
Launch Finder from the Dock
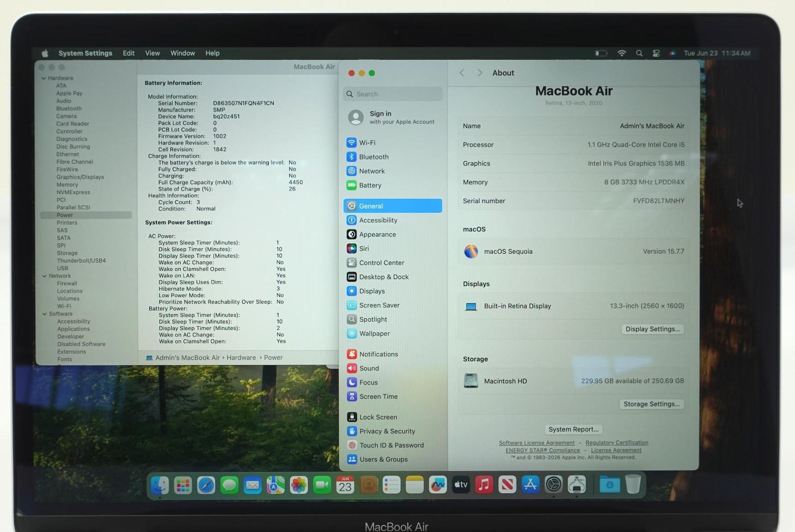[159, 485]
